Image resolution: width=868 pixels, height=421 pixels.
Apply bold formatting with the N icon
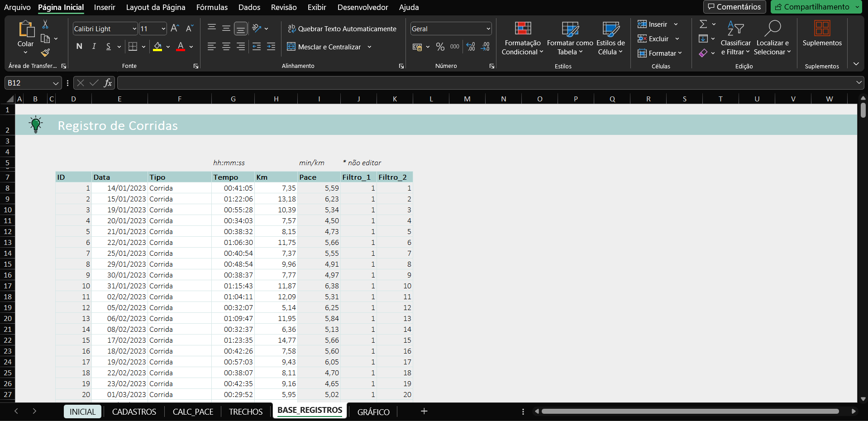tap(79, 46)
